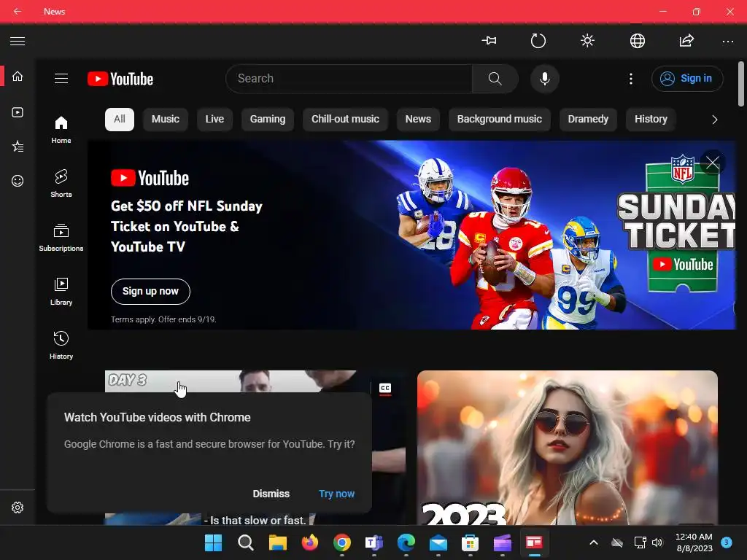The height and width of the screenshot is (560, 747).
Task: Select the News filter chip
Action: pos(418,119)
